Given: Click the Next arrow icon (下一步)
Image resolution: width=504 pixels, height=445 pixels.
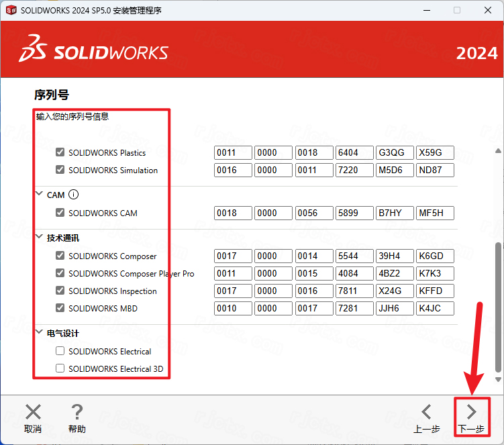Looking at the screenshot, I should 471,411.
